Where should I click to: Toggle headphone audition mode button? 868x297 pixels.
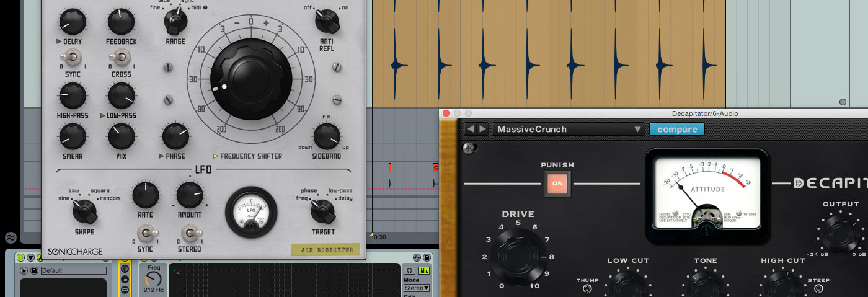(409, 270)
